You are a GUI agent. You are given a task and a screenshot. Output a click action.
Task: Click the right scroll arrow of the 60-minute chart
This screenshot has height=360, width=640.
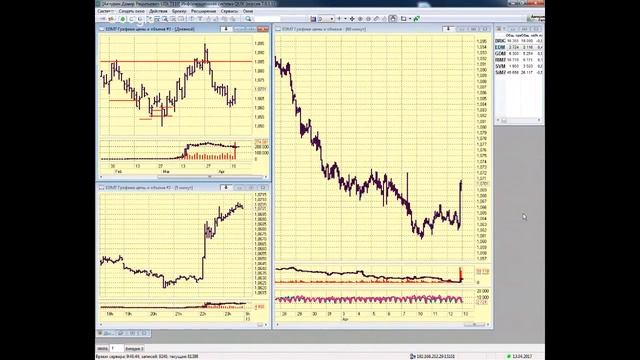click(x=489, y=325)
